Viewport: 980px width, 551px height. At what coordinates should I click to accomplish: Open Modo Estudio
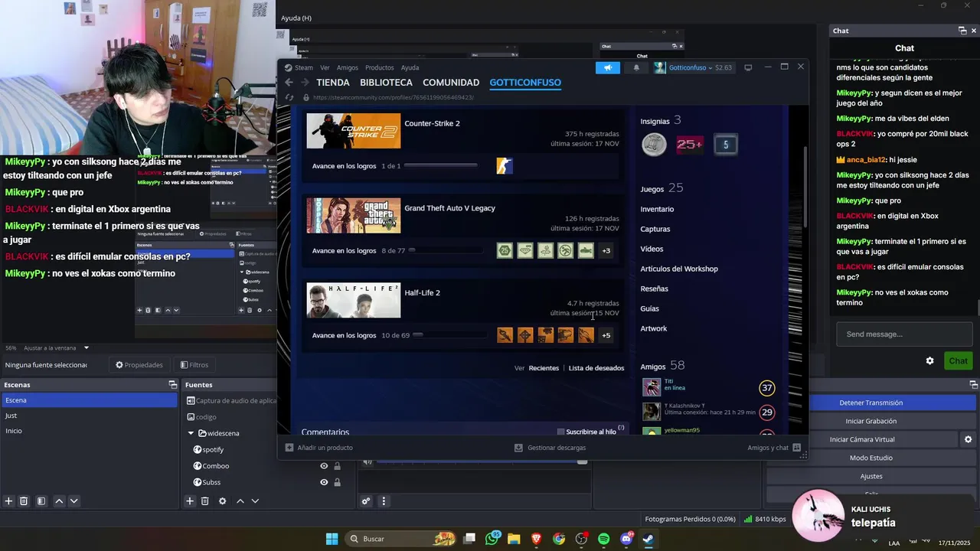pyautogui.click(x=871, y=458)
